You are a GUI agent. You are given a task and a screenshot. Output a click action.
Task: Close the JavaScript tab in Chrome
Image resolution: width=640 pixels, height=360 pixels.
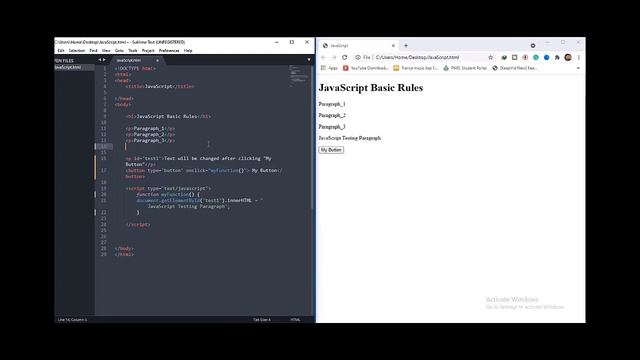(393, 46)
